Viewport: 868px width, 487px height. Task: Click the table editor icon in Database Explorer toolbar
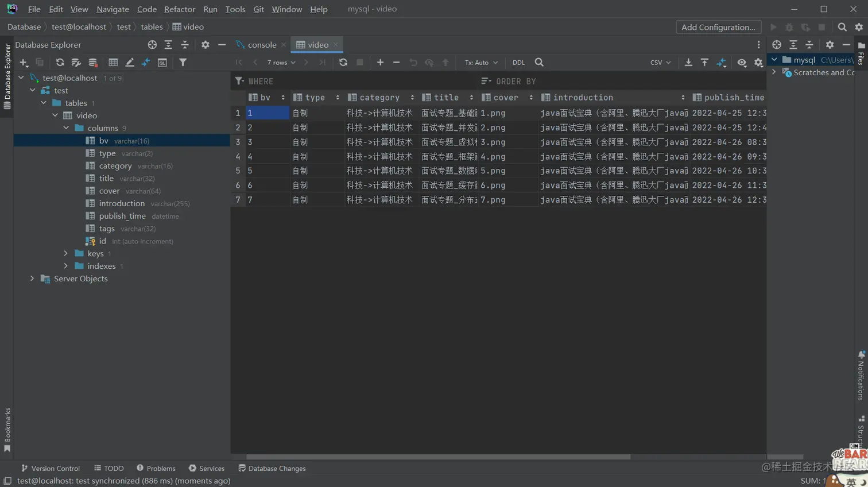pos(113,63)
